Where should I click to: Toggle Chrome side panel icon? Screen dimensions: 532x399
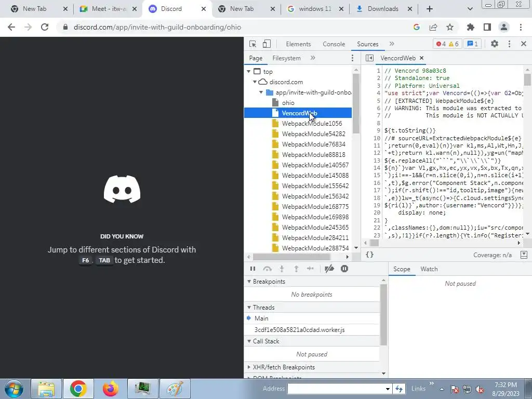(x=487, y=27)
